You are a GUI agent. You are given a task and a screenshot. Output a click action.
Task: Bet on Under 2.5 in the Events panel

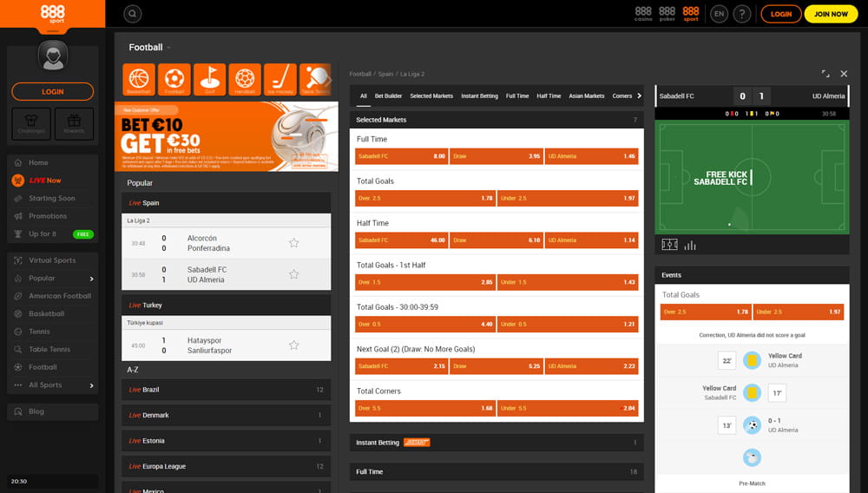click(x=799, y=312)
